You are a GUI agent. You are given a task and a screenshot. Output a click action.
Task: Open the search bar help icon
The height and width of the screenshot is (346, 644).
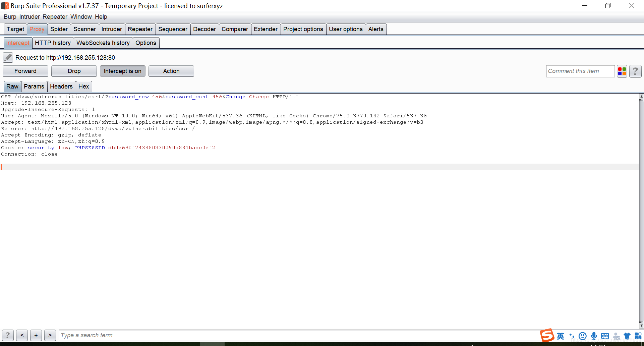coord(8,335)
